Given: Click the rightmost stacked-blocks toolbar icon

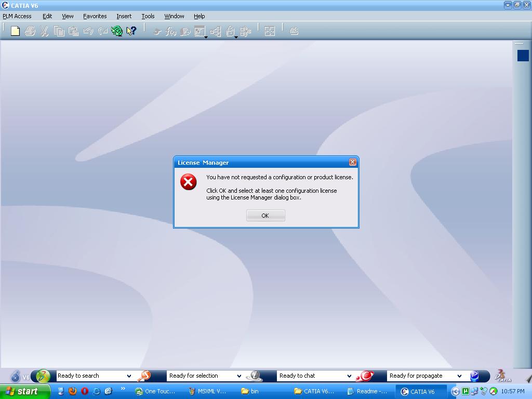Looking at the screenshot, I should 294,32.
